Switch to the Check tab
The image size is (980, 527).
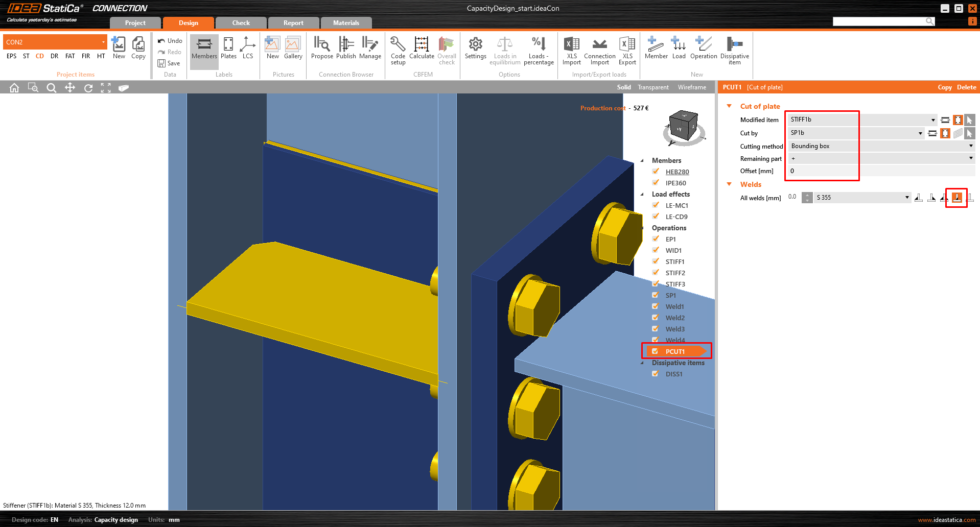[x=241, y=23]
